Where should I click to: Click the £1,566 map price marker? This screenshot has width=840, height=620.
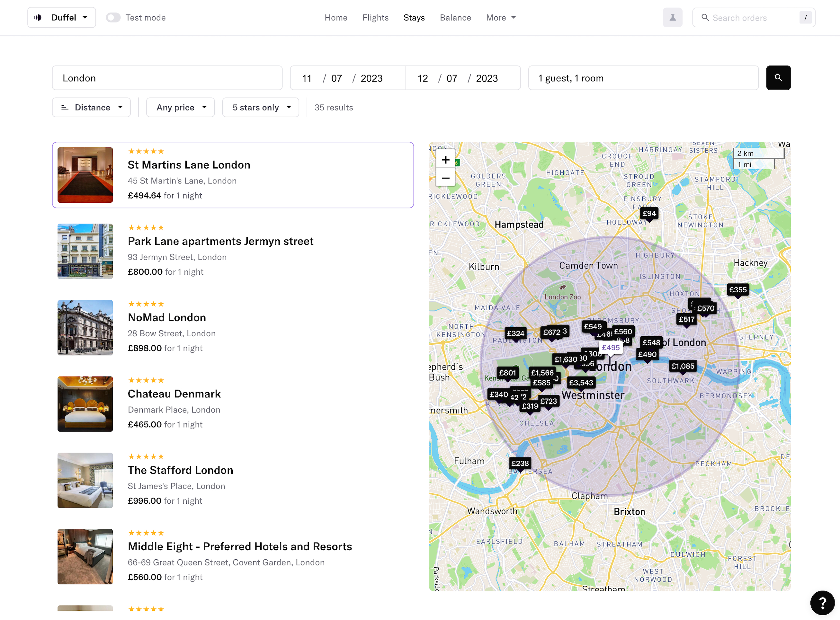point(542,373)
